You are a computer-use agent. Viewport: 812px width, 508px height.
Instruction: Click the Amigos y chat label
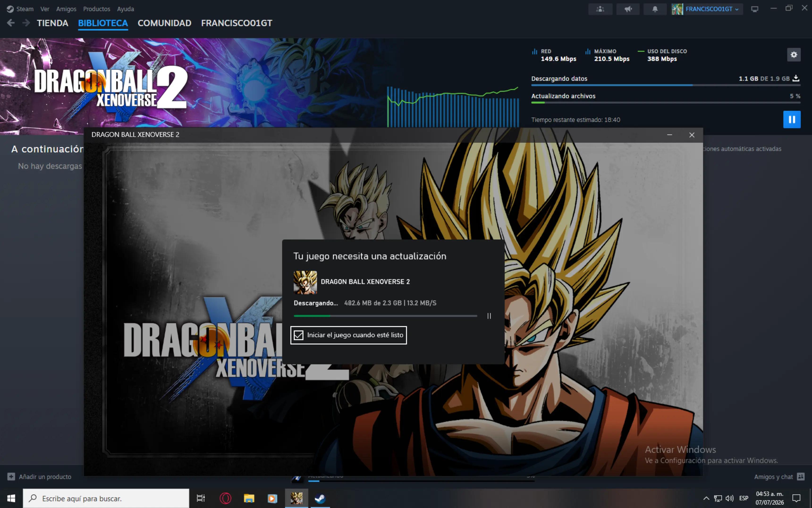click(773, 476)
